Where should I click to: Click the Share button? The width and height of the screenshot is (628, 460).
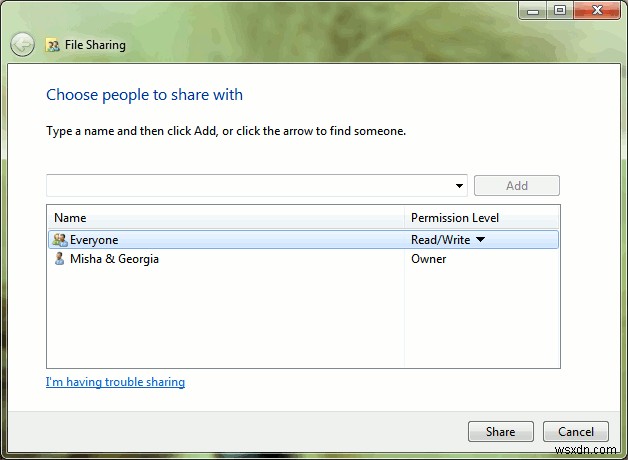click(x=501, y=432)
